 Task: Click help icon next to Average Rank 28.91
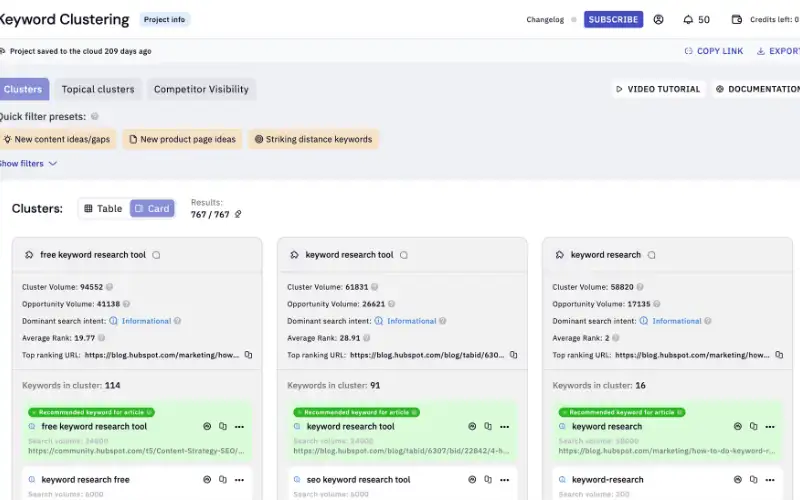point(366,338)
